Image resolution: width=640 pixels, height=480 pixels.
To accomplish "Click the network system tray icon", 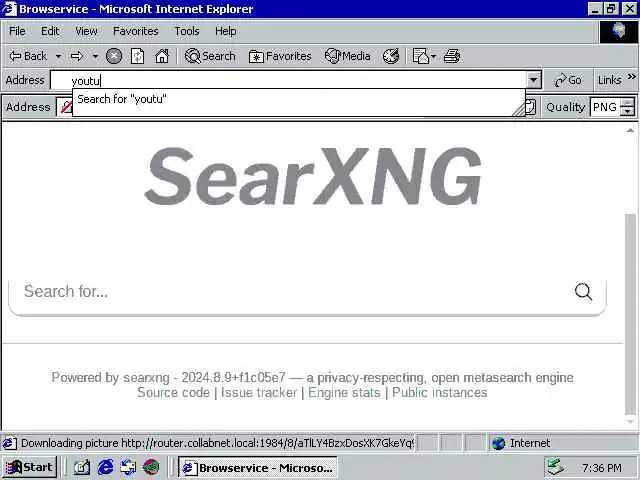I will pos(555,467).
